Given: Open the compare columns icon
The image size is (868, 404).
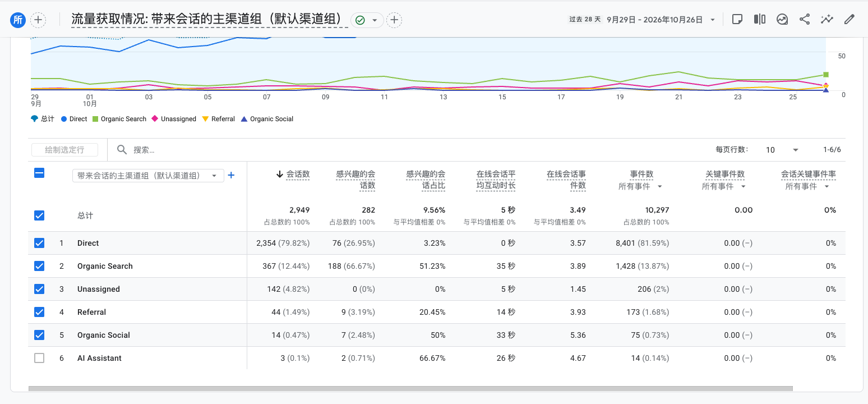Looking at the screenshot, I should pyautogui.click(x=760, y=20).
